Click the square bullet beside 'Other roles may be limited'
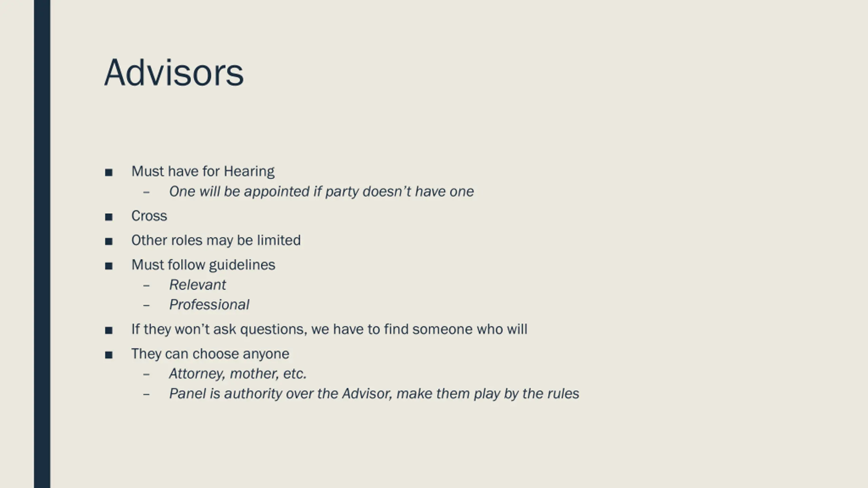 click(x=108, y=242)
